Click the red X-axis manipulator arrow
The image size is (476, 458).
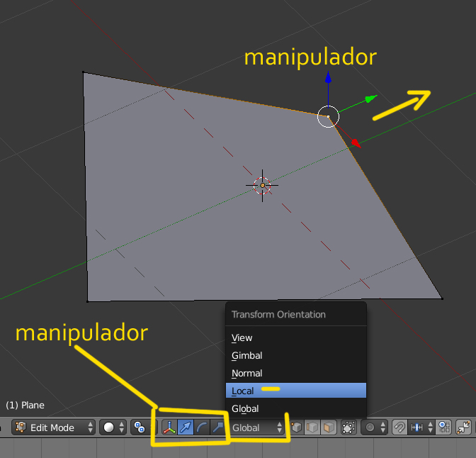click(x=356, y=143)
